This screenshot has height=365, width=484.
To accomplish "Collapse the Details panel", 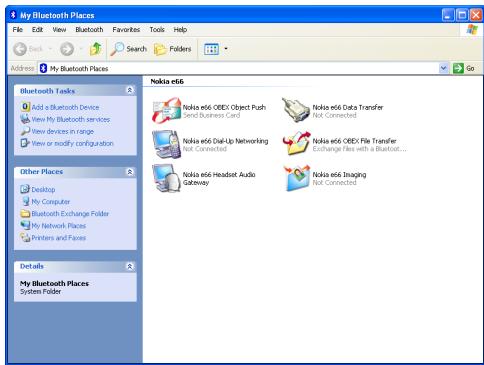I will coord(130,266).
